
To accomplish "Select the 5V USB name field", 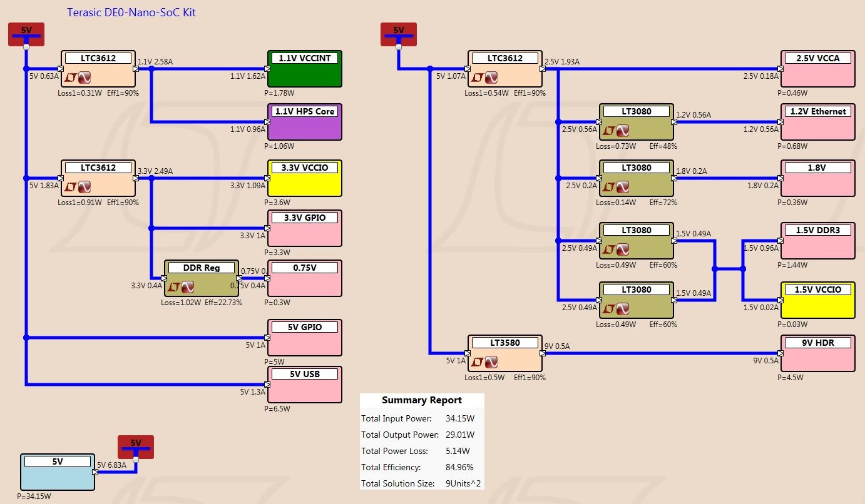I will (305, 373).
